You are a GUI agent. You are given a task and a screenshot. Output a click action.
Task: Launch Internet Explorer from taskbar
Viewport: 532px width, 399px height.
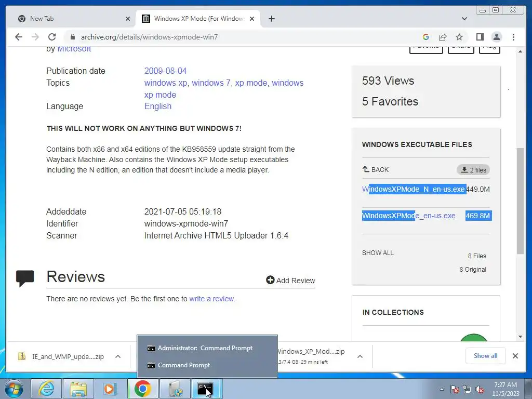click(x=46, y=389)
